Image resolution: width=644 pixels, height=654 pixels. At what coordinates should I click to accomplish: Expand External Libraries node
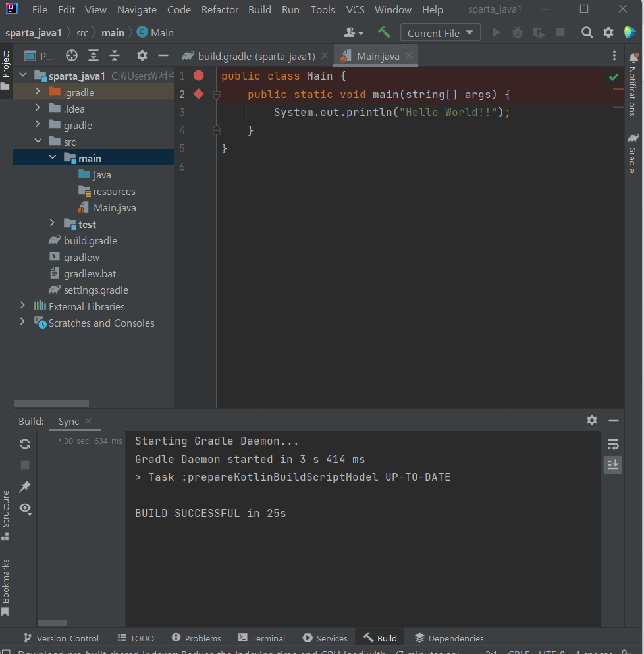tap(22, 306)
